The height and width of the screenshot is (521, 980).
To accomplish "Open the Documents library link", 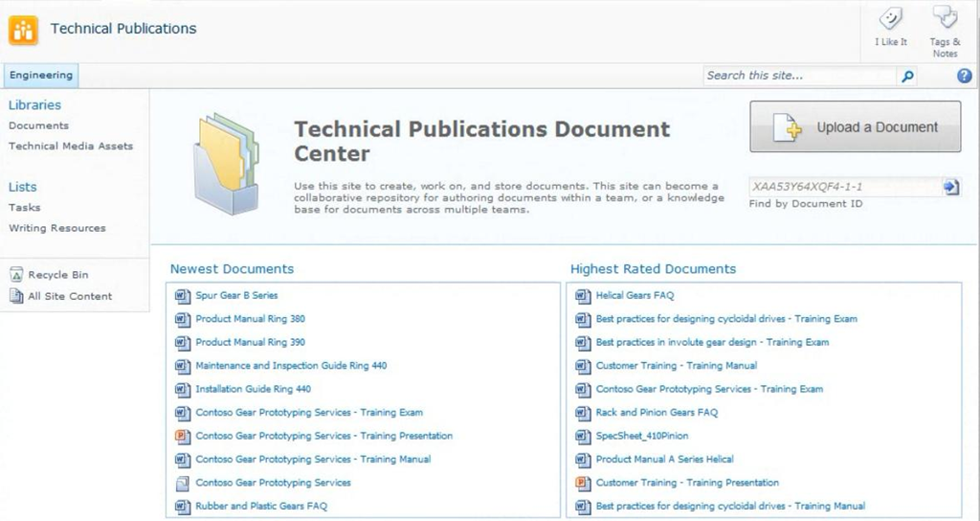I will tap(38, 125).
